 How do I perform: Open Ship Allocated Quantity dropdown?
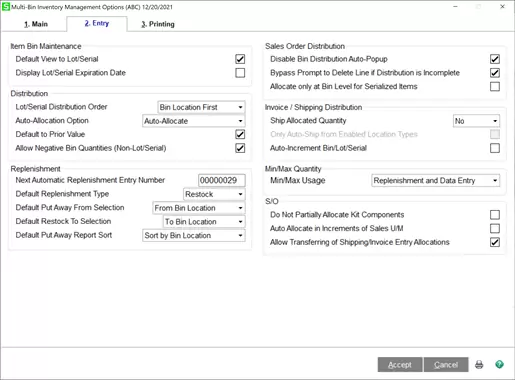(476, 121)
